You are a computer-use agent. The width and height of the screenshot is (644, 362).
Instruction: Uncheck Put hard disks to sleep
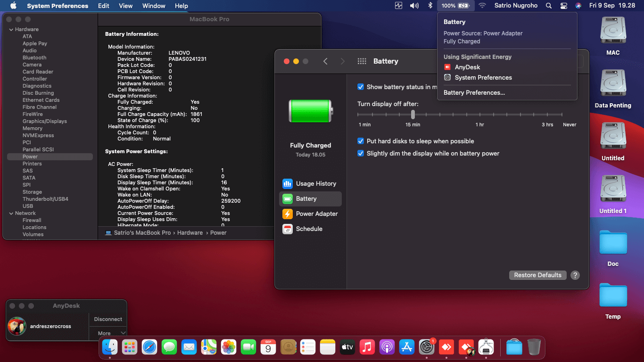point(361,141)
